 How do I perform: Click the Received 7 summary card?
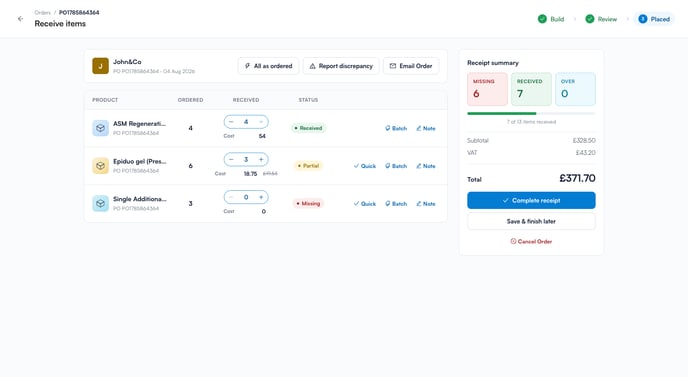point(531,89)
